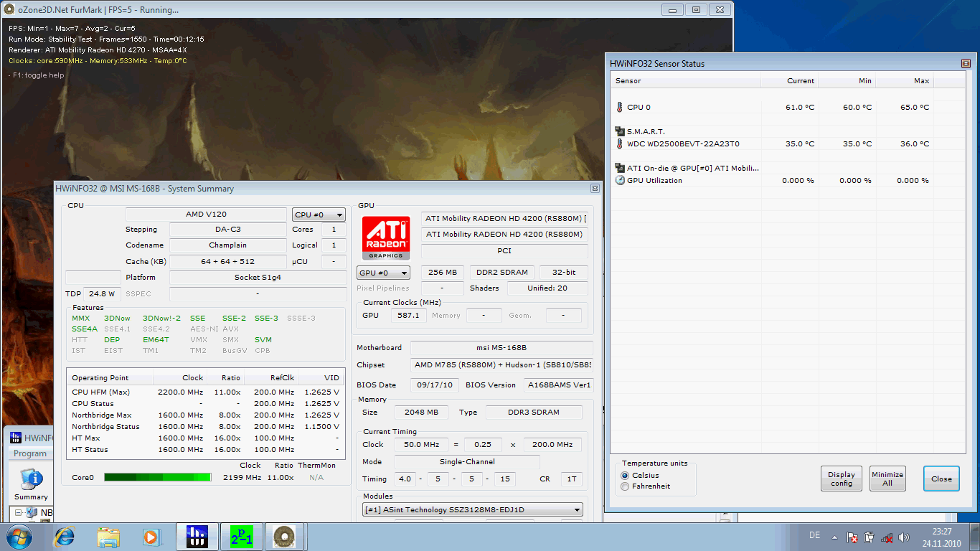Click the ATI Radeon Graphics logo
This screenshot has height=551, width=980.
(x=386, y=237)
